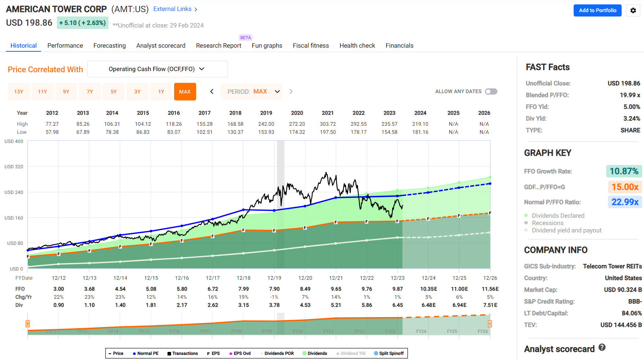This screenshot has height=360, width=644.
Task: Click the left orange timeline range handle
Action: 27,324
